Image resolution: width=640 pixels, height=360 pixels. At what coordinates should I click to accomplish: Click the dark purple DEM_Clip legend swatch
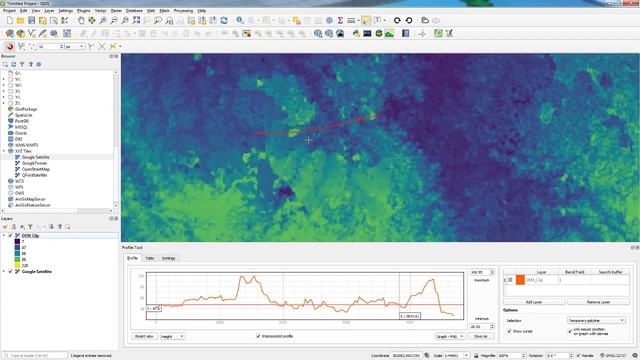coord(17,242)
